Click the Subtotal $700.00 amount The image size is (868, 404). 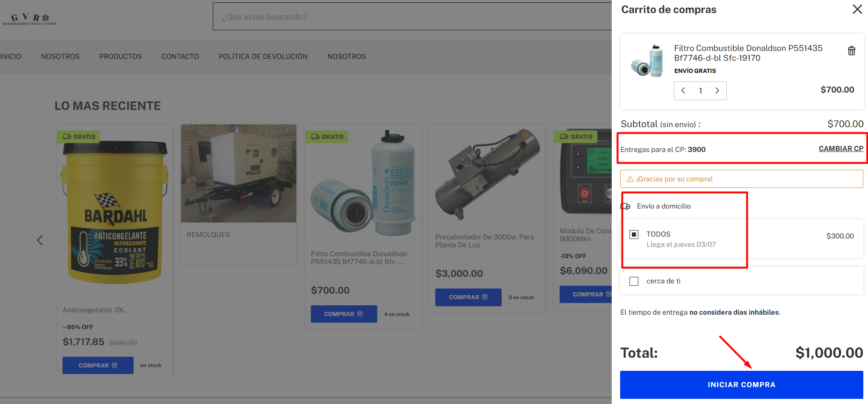coord(845,124)
